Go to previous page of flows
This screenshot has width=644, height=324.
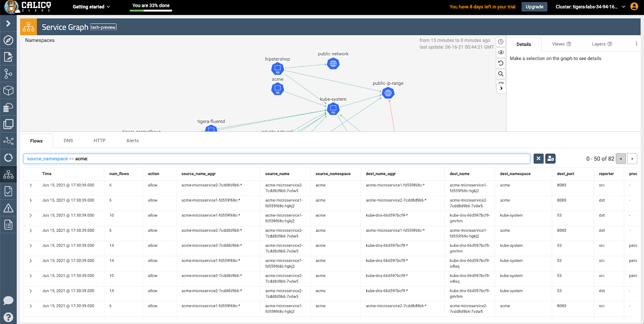point(621,159)
